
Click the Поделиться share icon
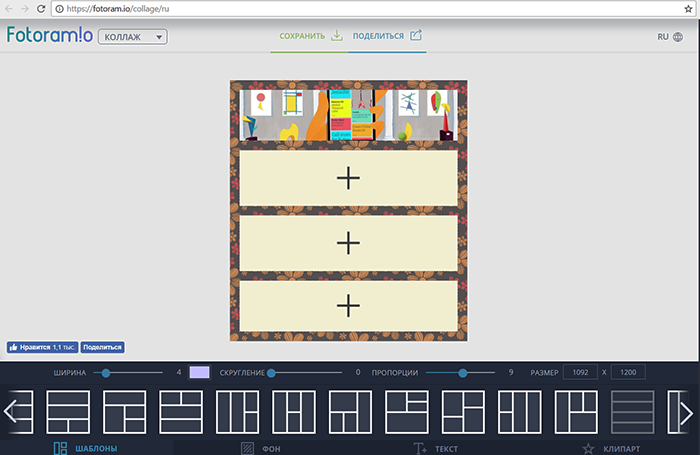click(x=416, y=36)
